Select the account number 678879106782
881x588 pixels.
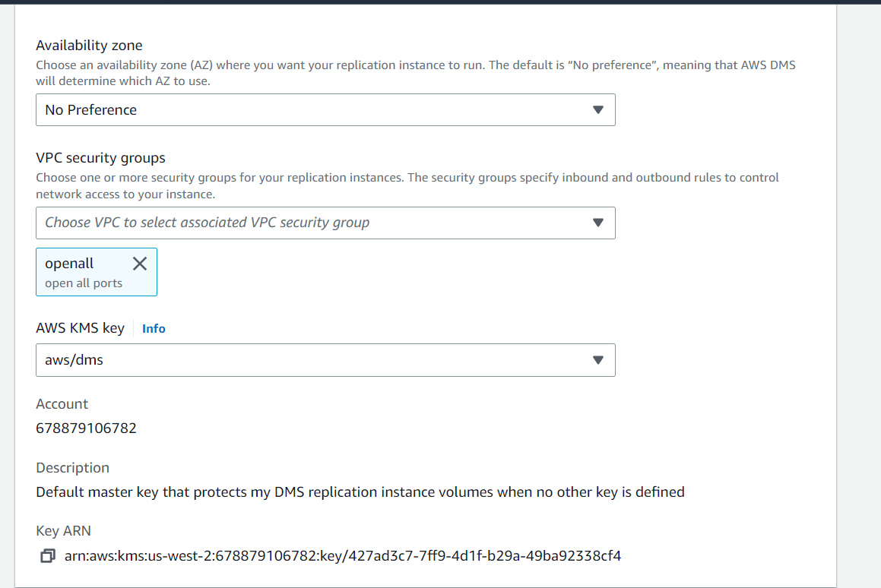(86, 428)
